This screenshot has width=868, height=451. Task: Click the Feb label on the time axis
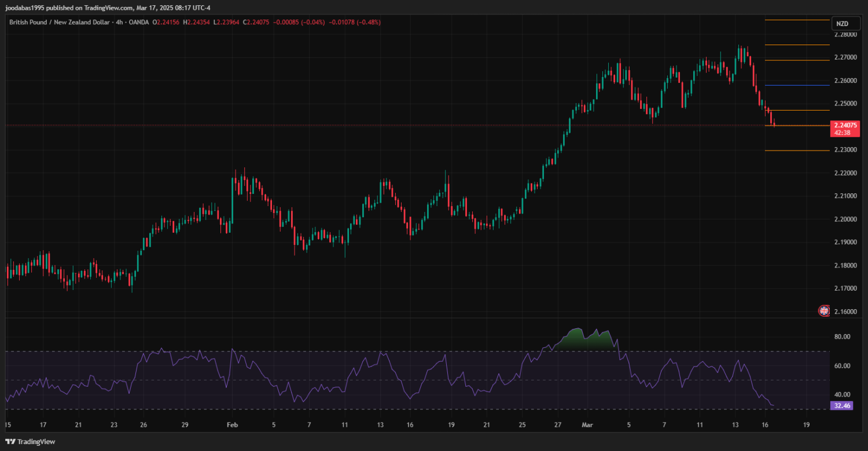(x=232, y=424)
